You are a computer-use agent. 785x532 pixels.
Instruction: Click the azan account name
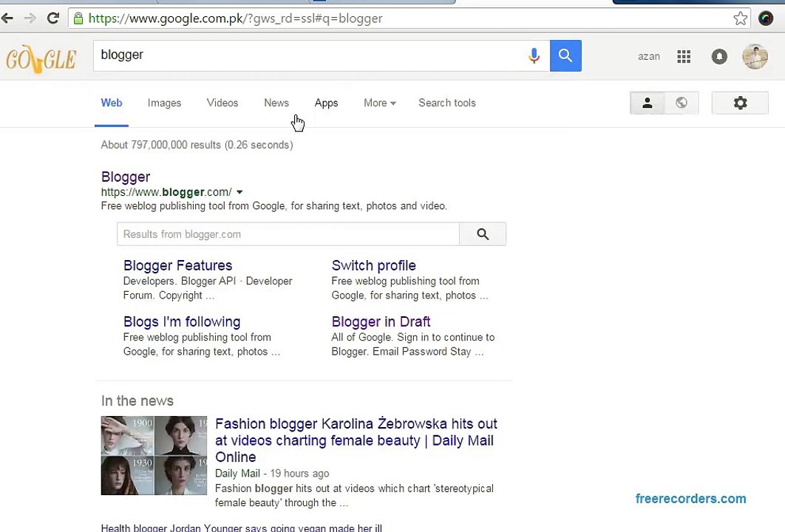pos(649,57)
